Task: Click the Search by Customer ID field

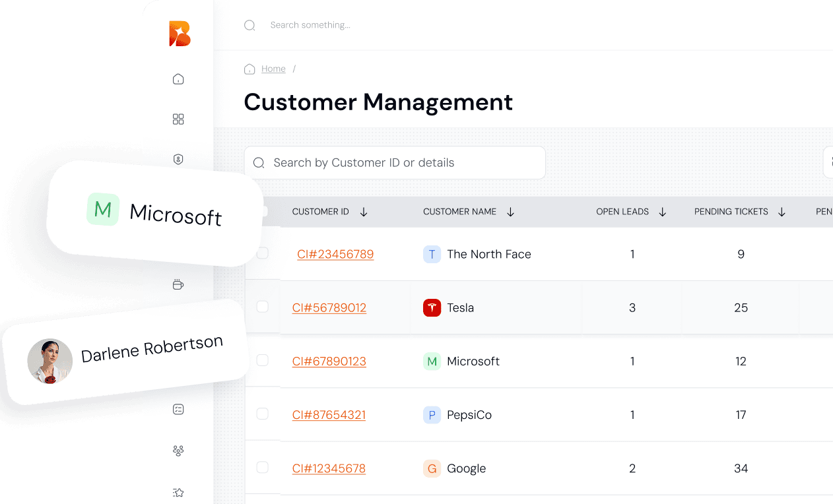Action: [395, 163]
